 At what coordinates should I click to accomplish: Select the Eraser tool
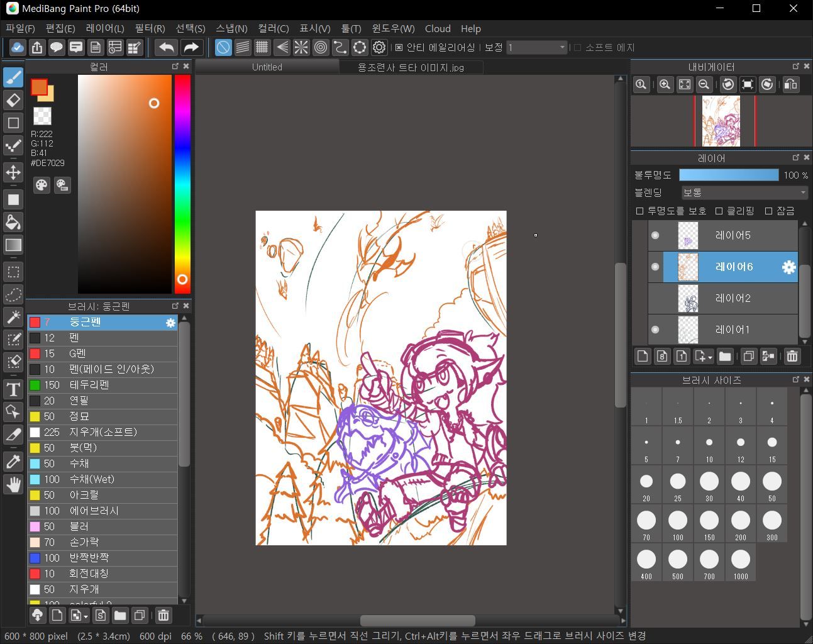click(13, 100)
